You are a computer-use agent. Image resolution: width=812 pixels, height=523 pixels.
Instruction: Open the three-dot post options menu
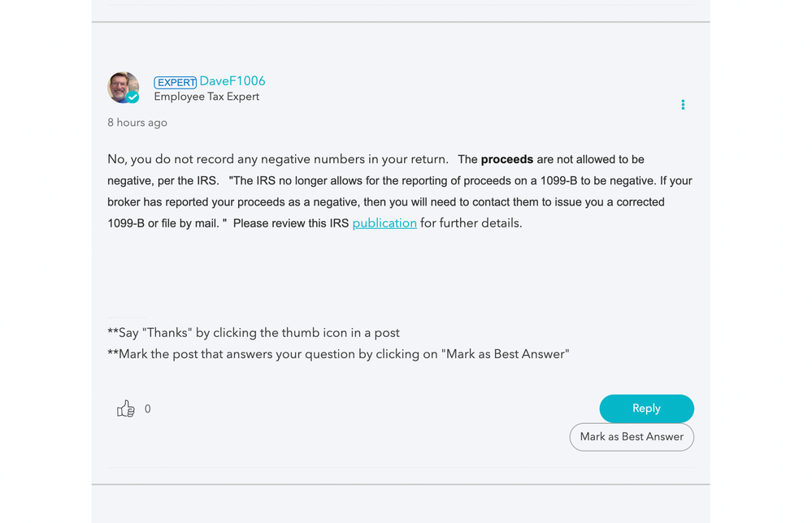(683, 105)
